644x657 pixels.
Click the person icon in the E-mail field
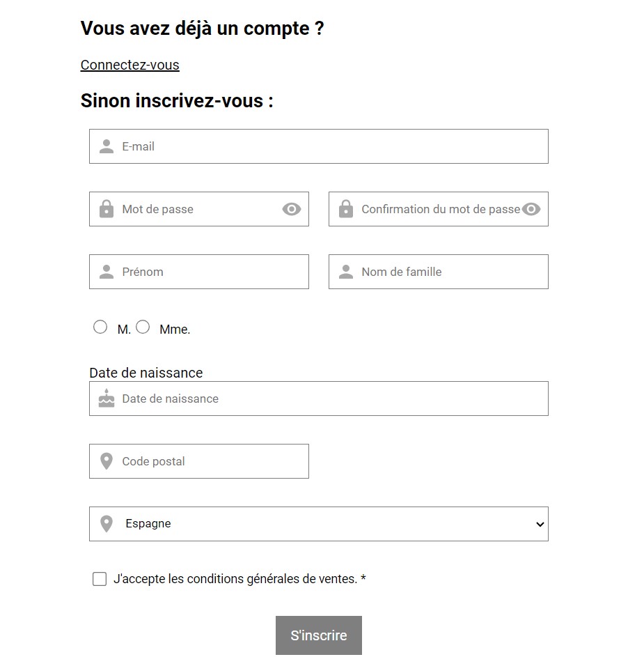point(106,146)
